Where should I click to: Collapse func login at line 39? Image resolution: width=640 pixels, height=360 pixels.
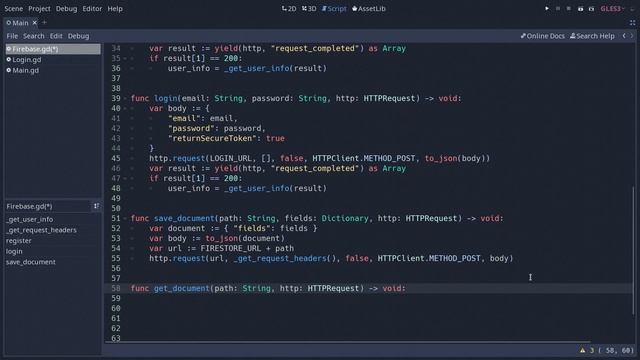point(125,98)
